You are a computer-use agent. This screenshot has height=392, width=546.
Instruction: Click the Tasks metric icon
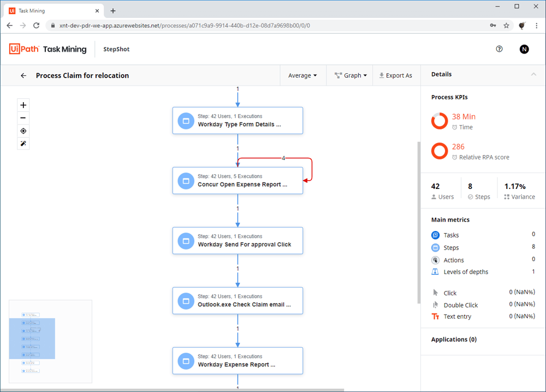[x=435, y=235]
